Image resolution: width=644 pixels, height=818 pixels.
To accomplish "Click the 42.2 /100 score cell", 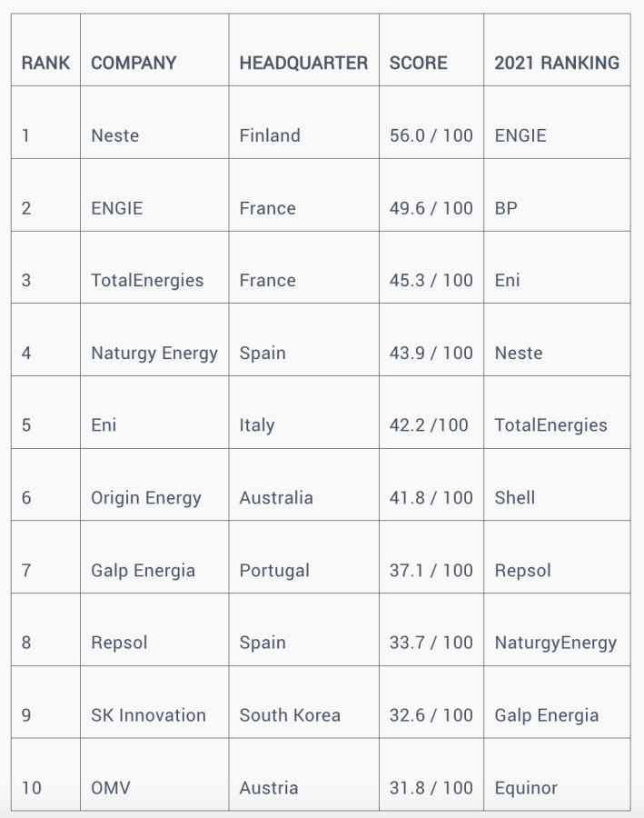I will point(429,425).
